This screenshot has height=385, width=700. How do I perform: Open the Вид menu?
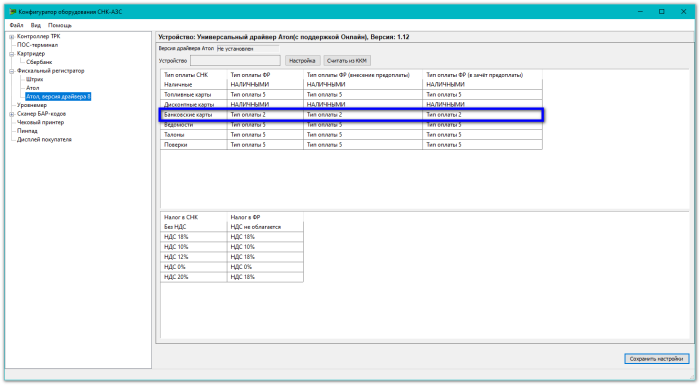(36, 25)
